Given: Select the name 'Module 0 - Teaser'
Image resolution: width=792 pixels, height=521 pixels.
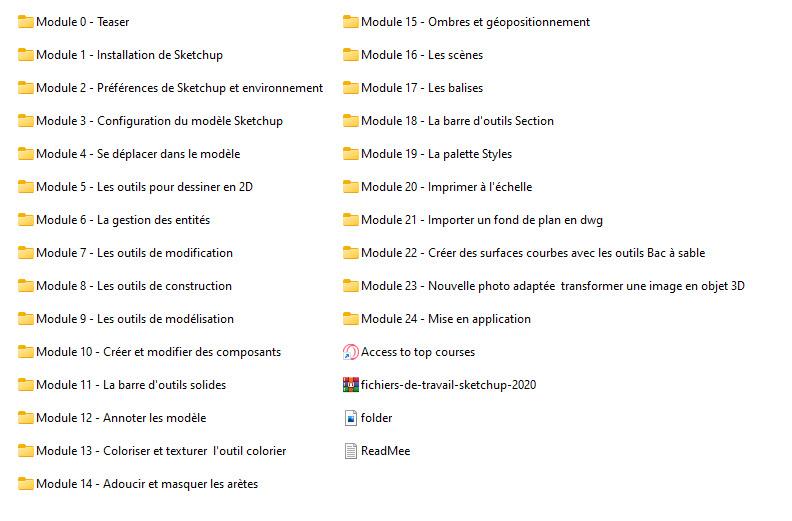Looking at the screenshot, I should (82, 22).
